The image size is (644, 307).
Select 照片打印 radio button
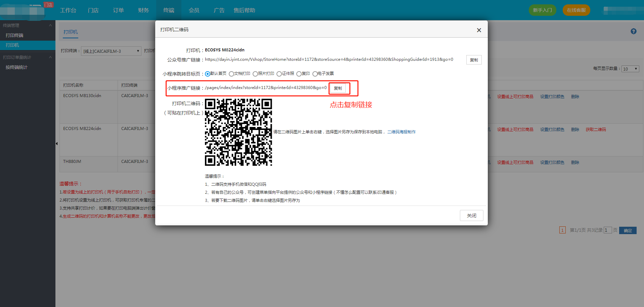255,74
